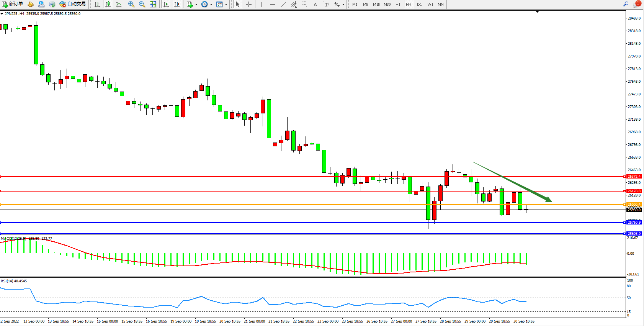Select the vertical line drawing tool
The image size is (644, 326).
[x=262, y=4]
